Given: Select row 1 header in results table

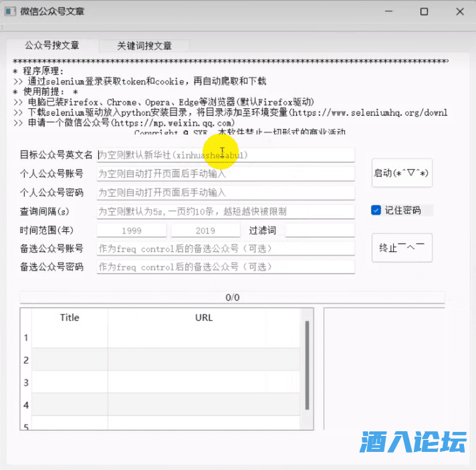Looking at the screenshot, I should (26, 338).
